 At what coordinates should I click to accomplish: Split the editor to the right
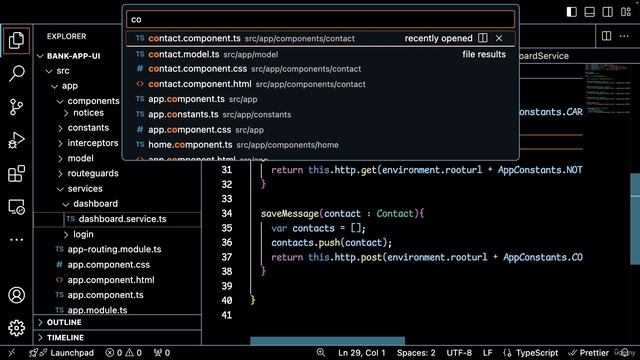tap(607, 36)
